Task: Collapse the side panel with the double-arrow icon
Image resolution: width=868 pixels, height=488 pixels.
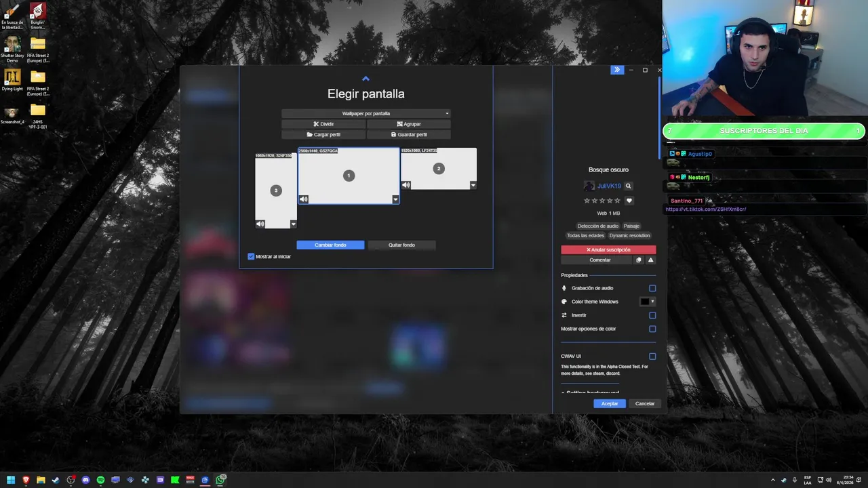Action: pyautogui.click(x=616, y=70)
